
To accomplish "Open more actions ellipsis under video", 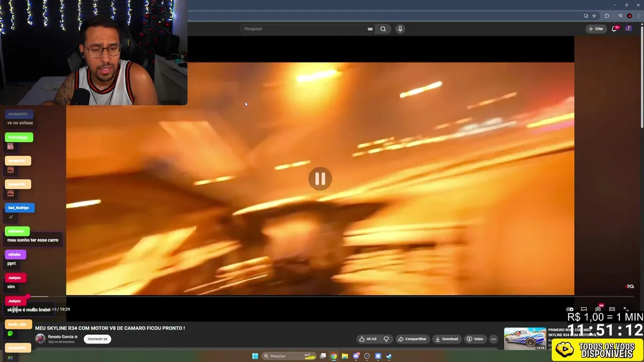I will click(x=494, y=339).
